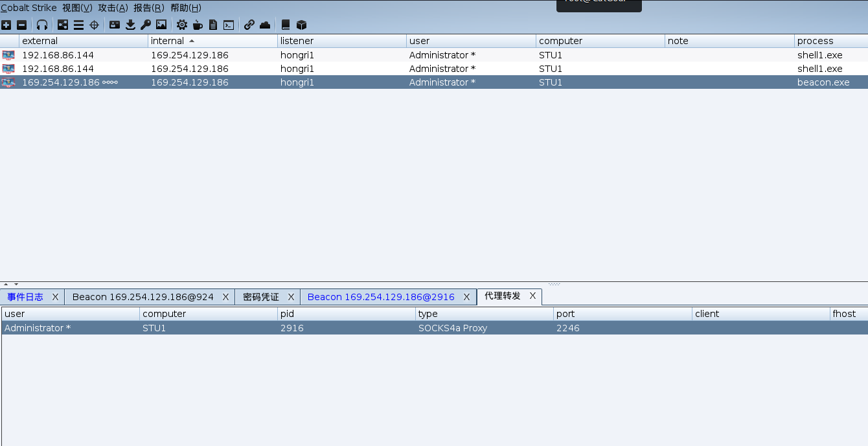Switch to the pivot graph view icon

(63, 25)
